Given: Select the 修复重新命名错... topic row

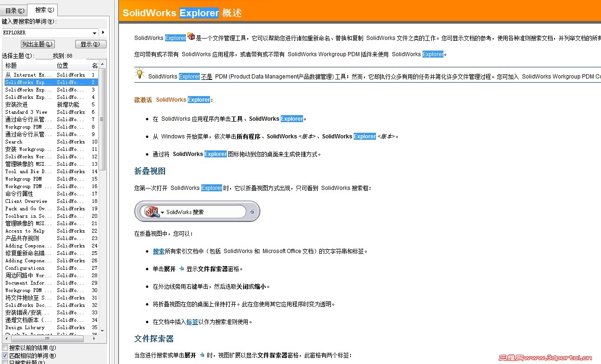Looking at the screenshot, I should click(51, 253).
